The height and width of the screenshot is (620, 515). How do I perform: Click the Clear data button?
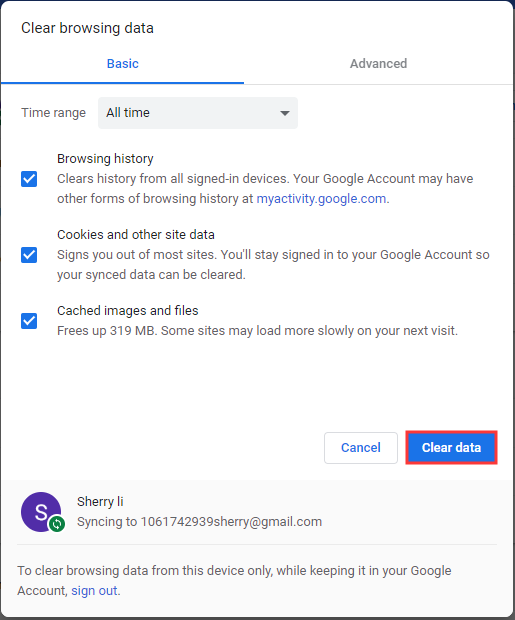pyautogui.click(x=451, y=448)
